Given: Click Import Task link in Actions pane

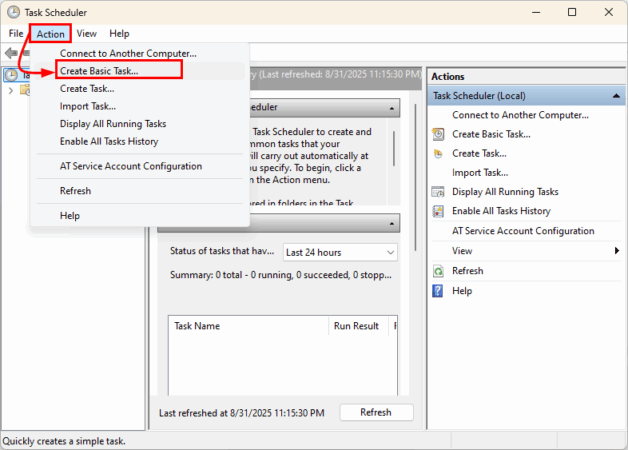Looking at the screenshot, I should click(480, 173).
